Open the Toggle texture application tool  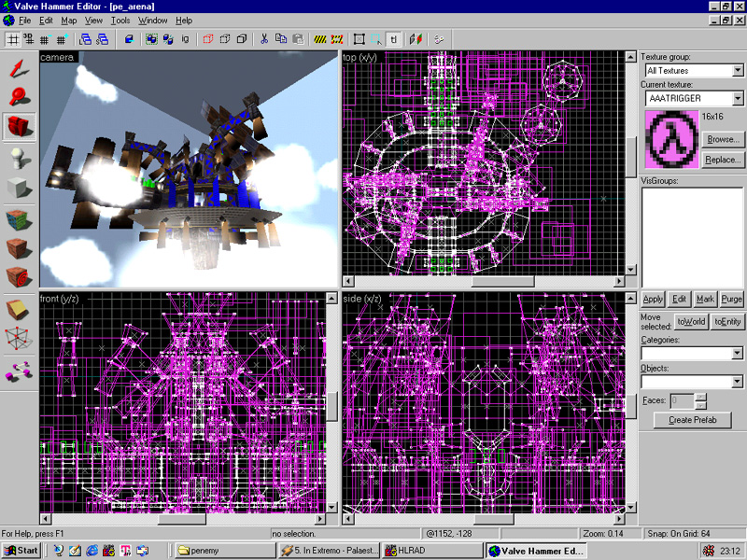point(18,220)
